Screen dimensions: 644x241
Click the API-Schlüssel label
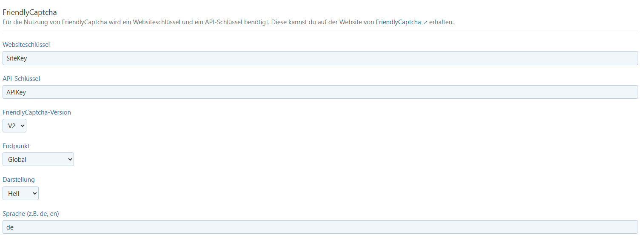click(21, 79)
